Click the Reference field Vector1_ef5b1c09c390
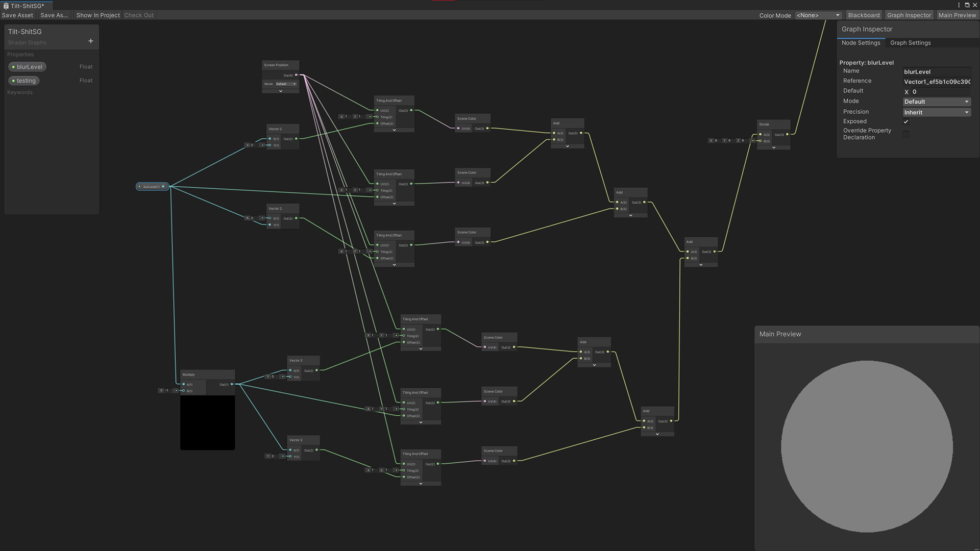 click(937, 82)
